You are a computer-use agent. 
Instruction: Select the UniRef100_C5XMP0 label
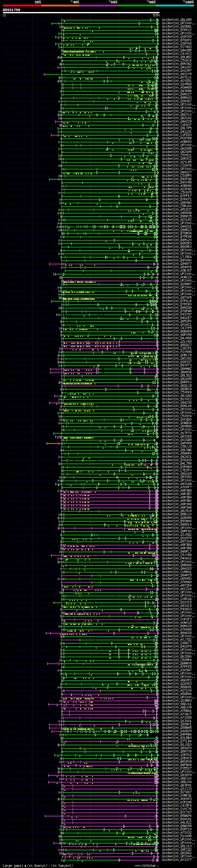click(x=177, y=176)
